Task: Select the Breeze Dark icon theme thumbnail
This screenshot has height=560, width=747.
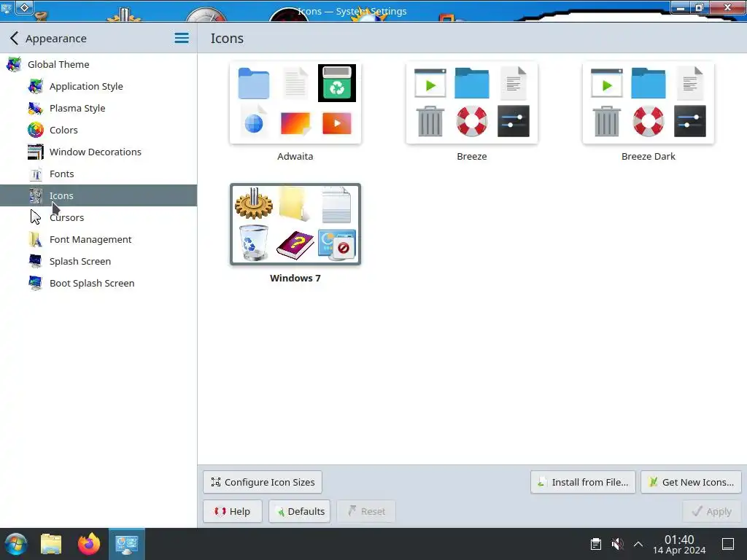Action: coord(649,102)
